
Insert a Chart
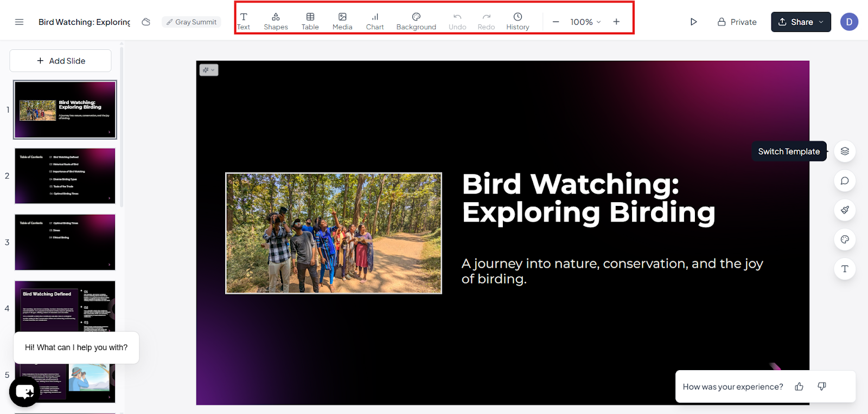point(375,22)
